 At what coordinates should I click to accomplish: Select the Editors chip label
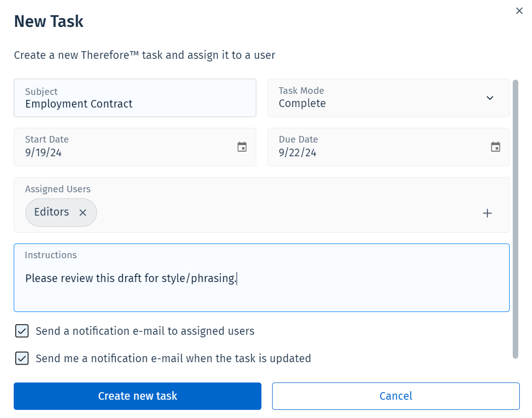(51, 212)
